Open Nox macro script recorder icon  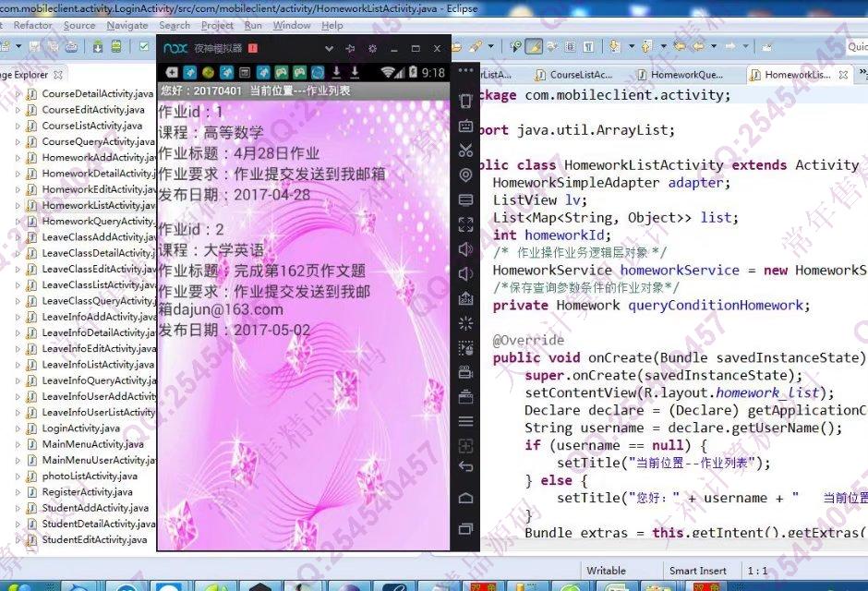click(465, 348)
